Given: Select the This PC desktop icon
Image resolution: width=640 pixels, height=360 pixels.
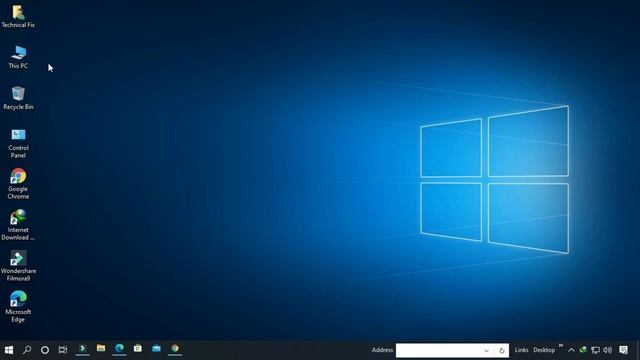Looking at the screenshot, I should (x=18, y=57).
